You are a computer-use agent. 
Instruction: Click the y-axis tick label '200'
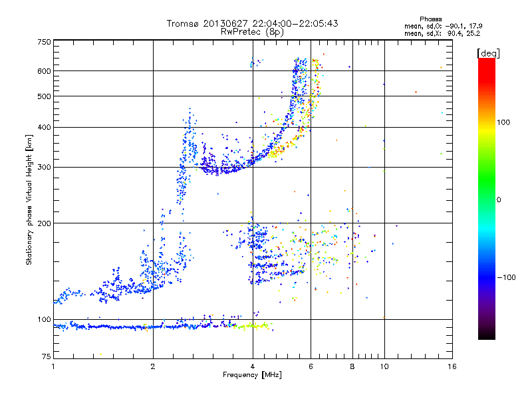[x=44, y=223]
